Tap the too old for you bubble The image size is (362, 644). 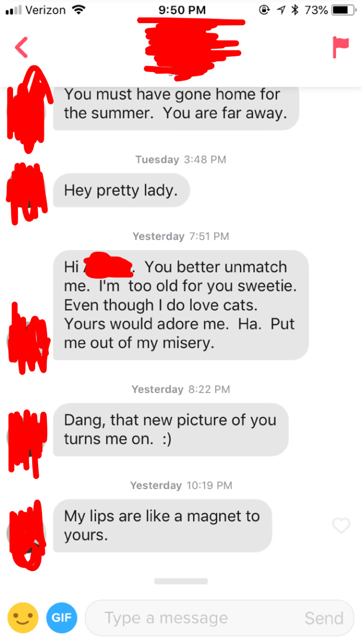point(180,305)
